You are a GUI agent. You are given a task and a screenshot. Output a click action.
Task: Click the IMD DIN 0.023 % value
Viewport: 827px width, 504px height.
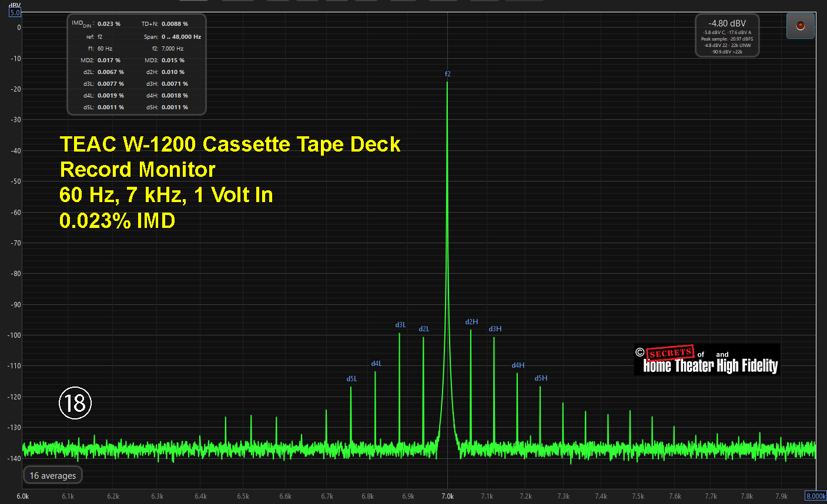(x=109, y=23)
